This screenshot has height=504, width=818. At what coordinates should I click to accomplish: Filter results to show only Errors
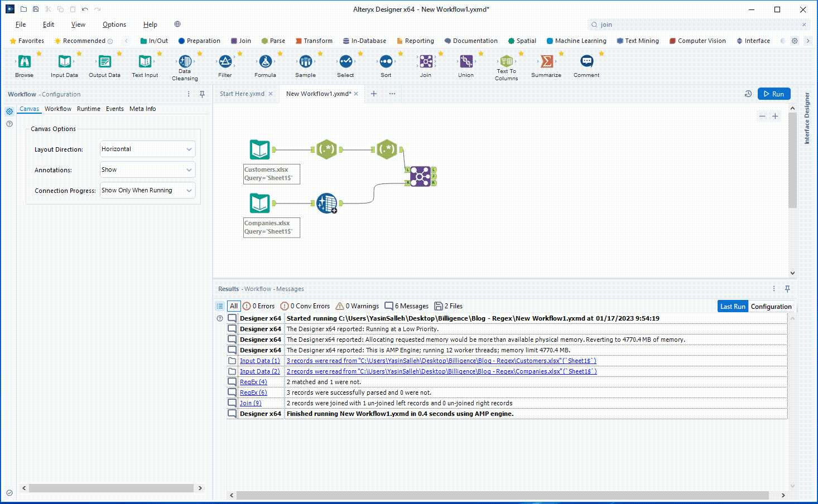coord(258,306)
